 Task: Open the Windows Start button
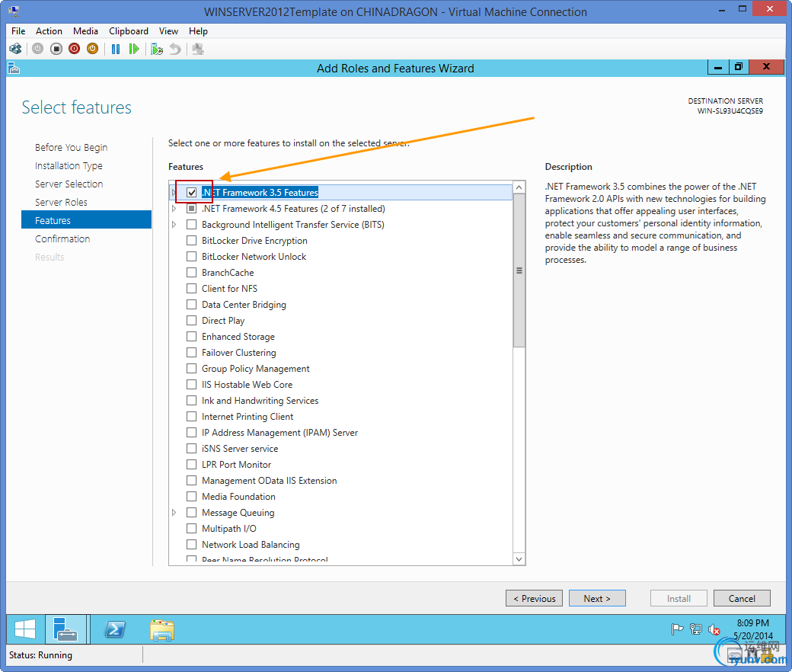click(x=24, y=629)
